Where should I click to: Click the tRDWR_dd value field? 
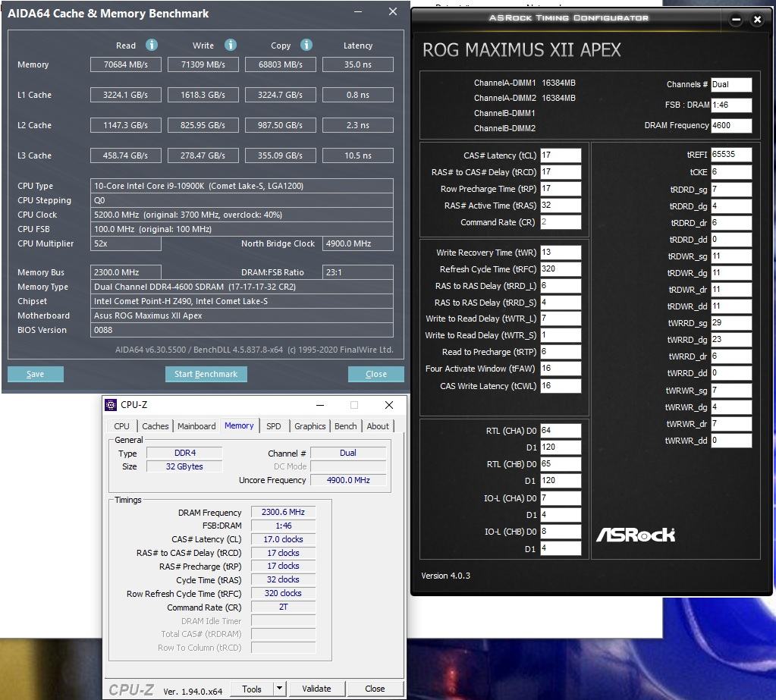click(731, 306)
